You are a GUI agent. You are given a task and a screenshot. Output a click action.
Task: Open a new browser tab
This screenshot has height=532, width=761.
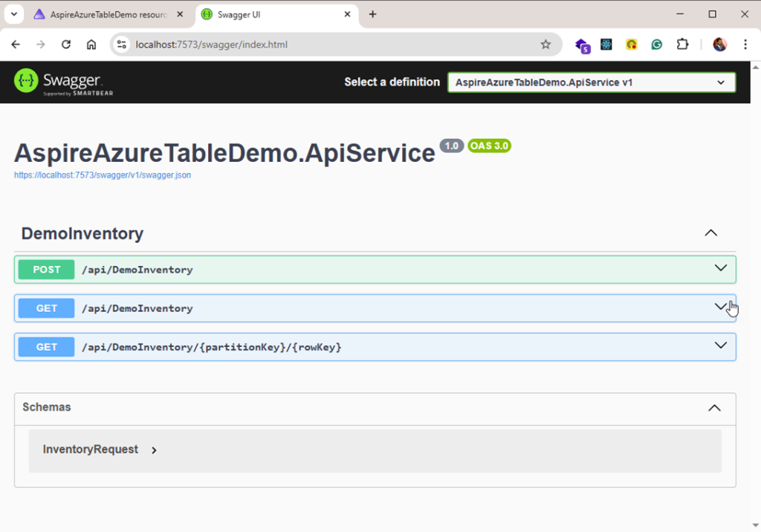(372, 13)
